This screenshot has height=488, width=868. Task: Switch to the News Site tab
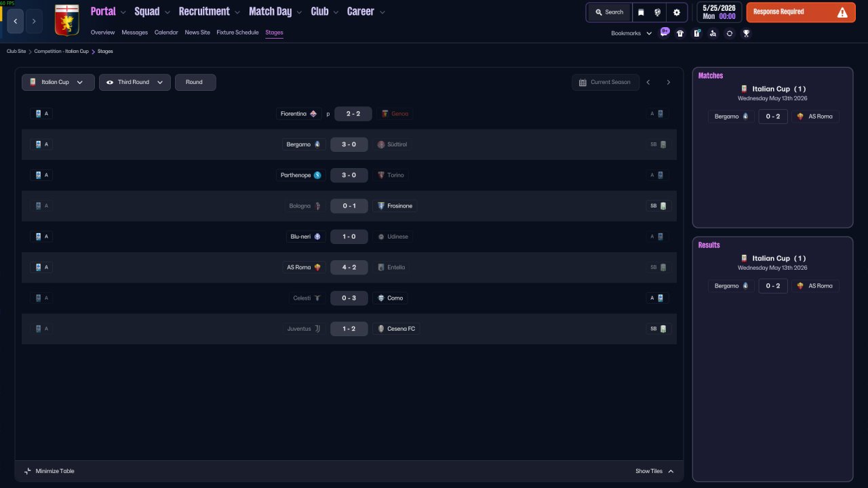coord(197,33)
